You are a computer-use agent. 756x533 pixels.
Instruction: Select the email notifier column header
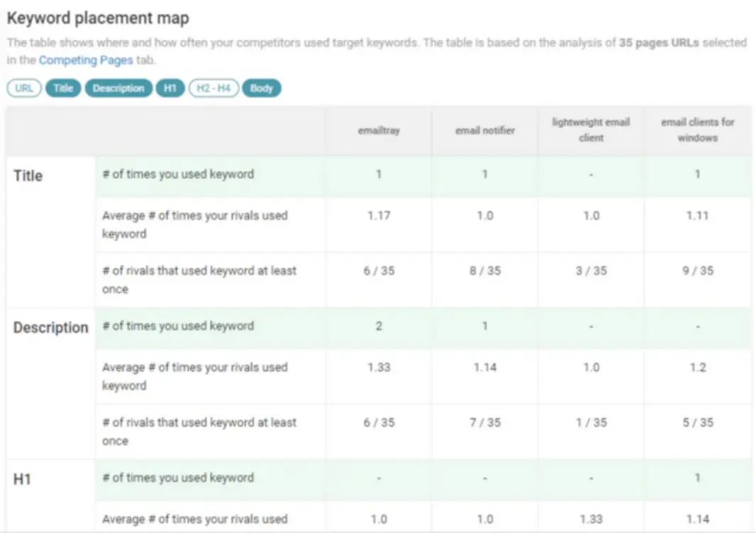pos(484,131)
